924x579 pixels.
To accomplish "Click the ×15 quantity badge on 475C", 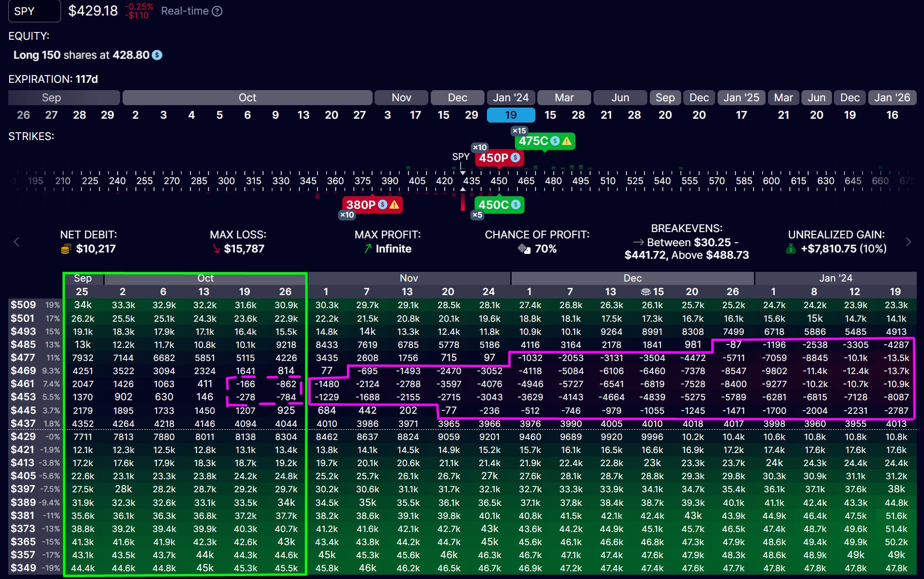I will (519, 131).
